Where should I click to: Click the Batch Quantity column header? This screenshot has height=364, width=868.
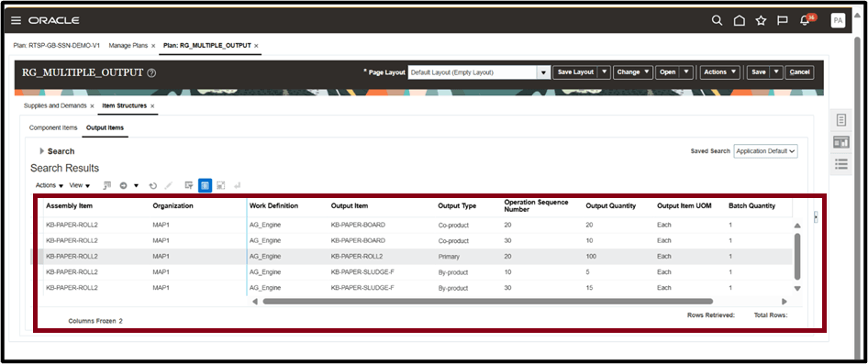coord(751,205)
